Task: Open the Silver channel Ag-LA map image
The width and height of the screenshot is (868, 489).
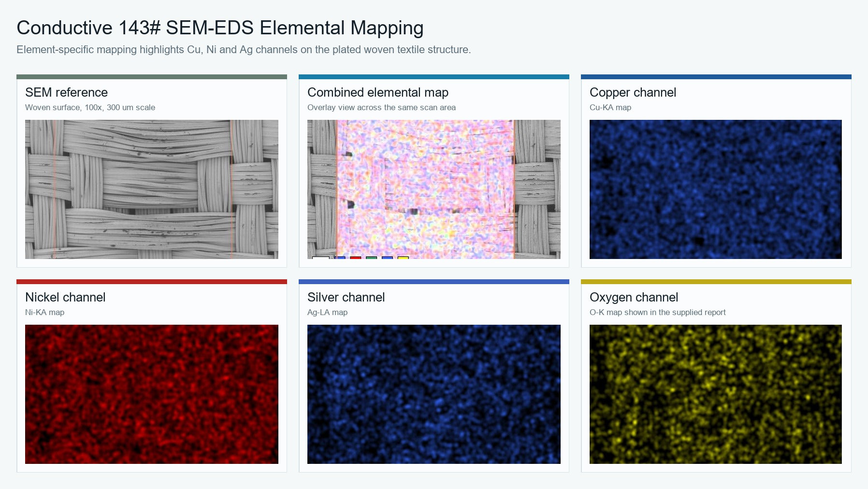Action: pos(434,394)
